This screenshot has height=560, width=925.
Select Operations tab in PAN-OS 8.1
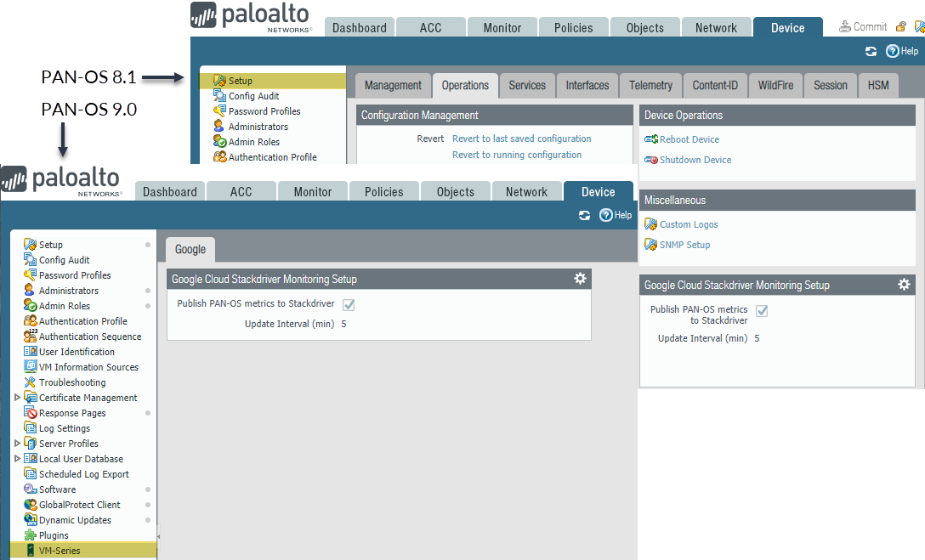(465, 86)
